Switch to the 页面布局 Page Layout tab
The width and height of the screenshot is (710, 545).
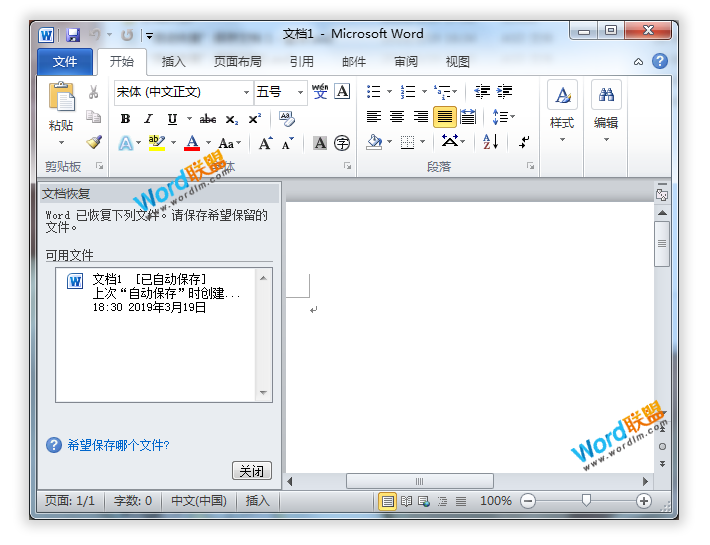238,62
